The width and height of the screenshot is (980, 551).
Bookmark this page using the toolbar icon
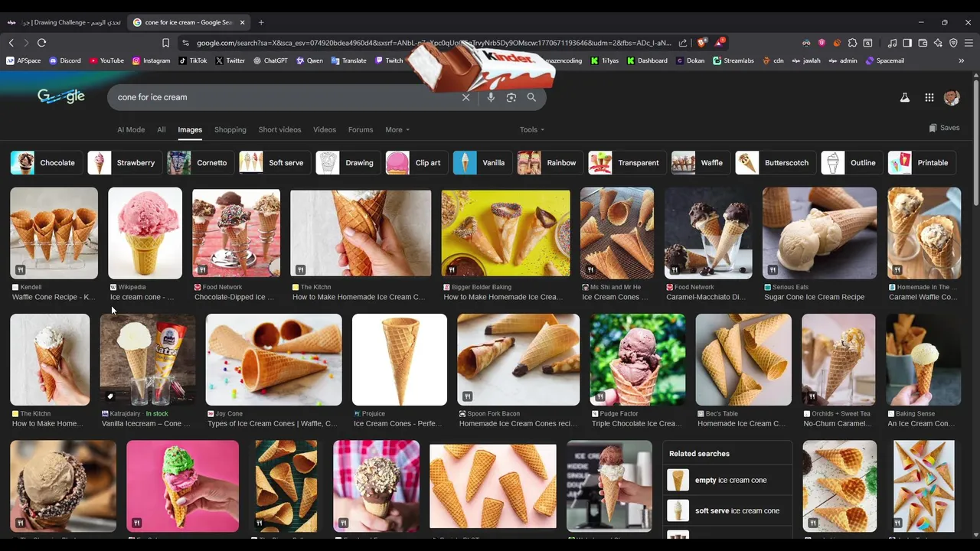point(165,43)
